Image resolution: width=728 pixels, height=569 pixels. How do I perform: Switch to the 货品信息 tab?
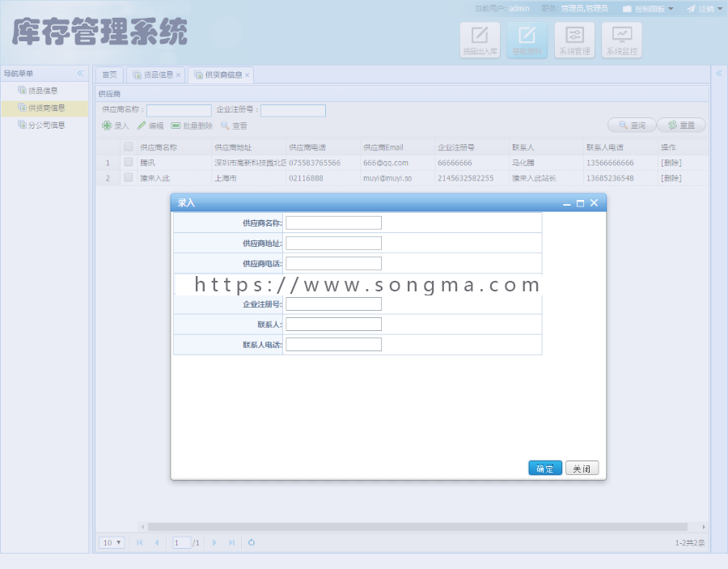pos(154,74)
